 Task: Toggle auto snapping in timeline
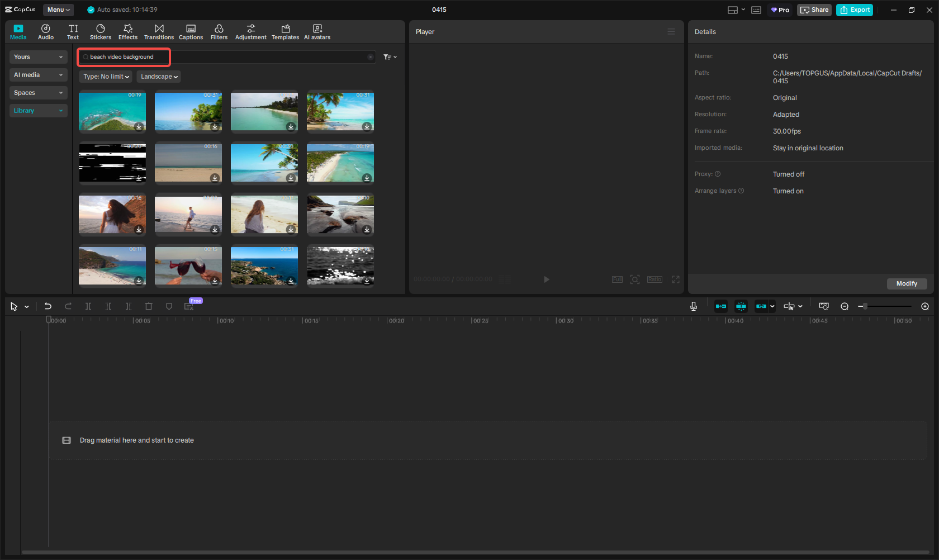pos(741,306)
